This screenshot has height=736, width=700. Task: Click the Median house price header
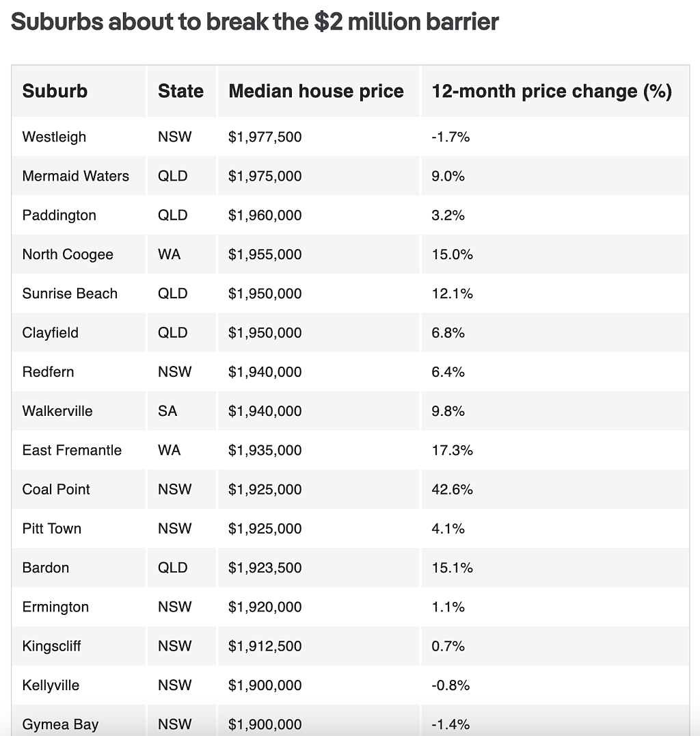tap(316, 91)
